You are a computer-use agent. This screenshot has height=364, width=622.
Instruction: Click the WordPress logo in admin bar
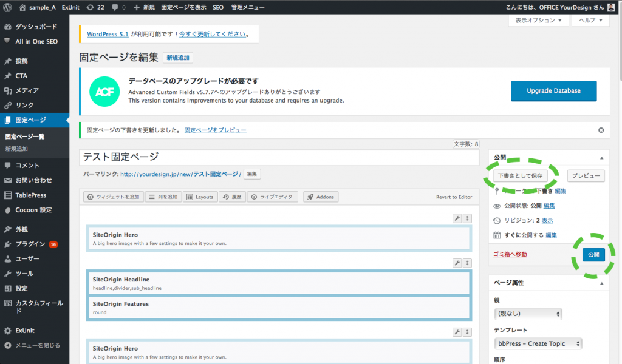[x=9, y=7]
